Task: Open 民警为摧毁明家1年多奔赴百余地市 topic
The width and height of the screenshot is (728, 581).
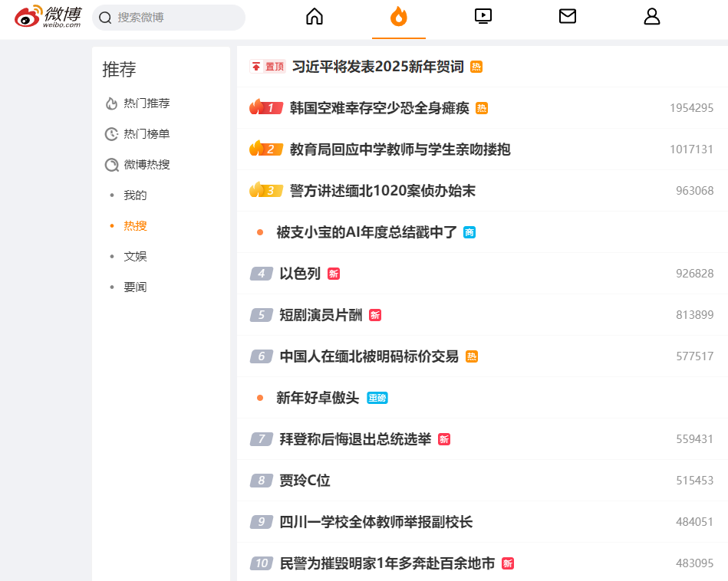Action: point(387,563)
